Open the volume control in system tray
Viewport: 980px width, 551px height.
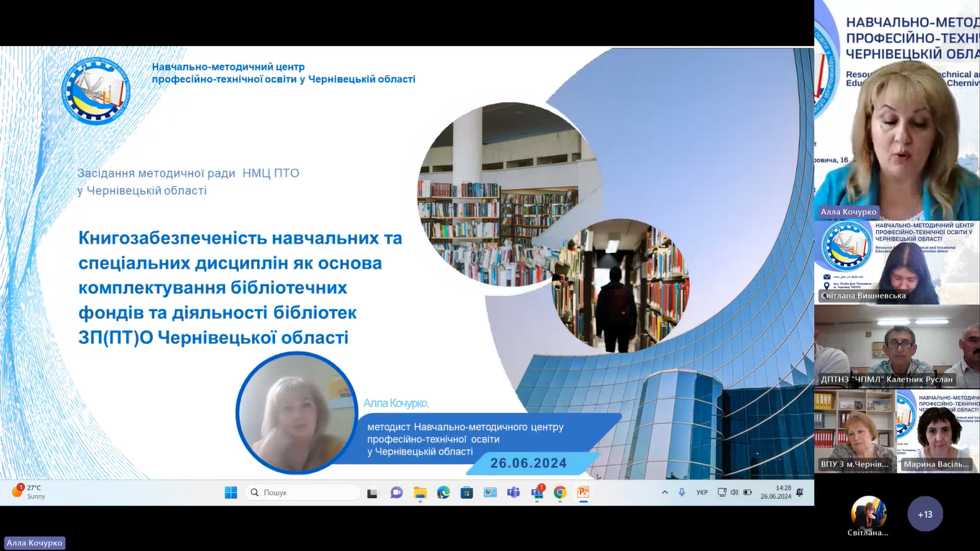click(734, 493)
